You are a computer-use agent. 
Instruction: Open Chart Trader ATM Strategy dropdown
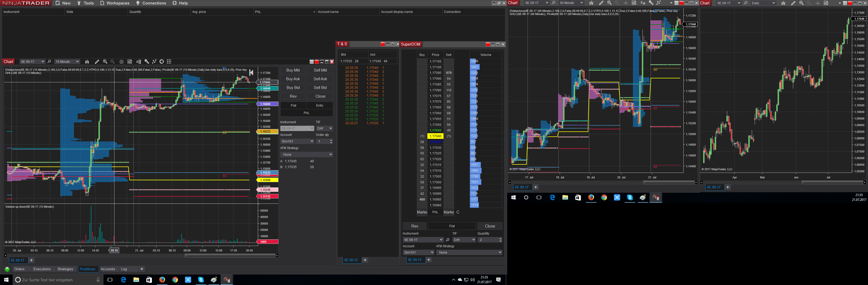pos(307,154)
